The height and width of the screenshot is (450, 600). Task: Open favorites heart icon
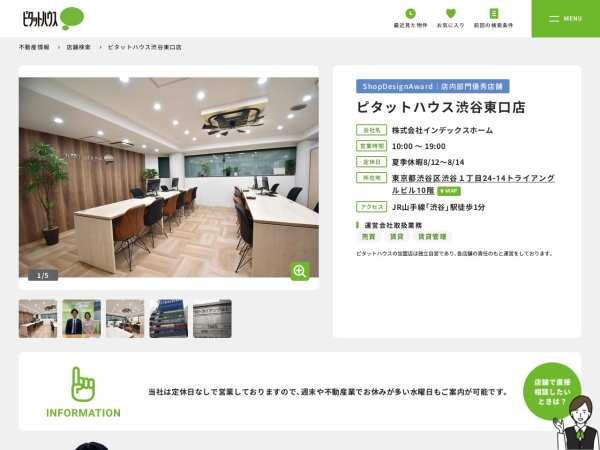coord(451,13)
